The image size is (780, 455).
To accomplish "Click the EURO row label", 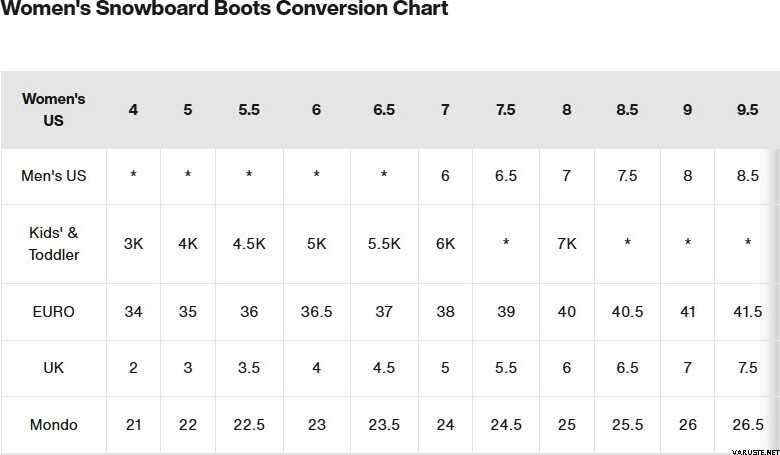I will [54, 312].
